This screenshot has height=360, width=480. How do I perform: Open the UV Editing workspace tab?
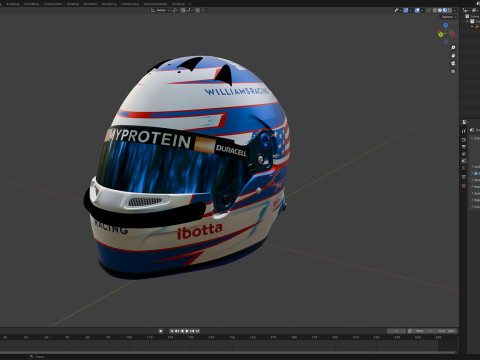pyautogui.click(x=31, y=4)
